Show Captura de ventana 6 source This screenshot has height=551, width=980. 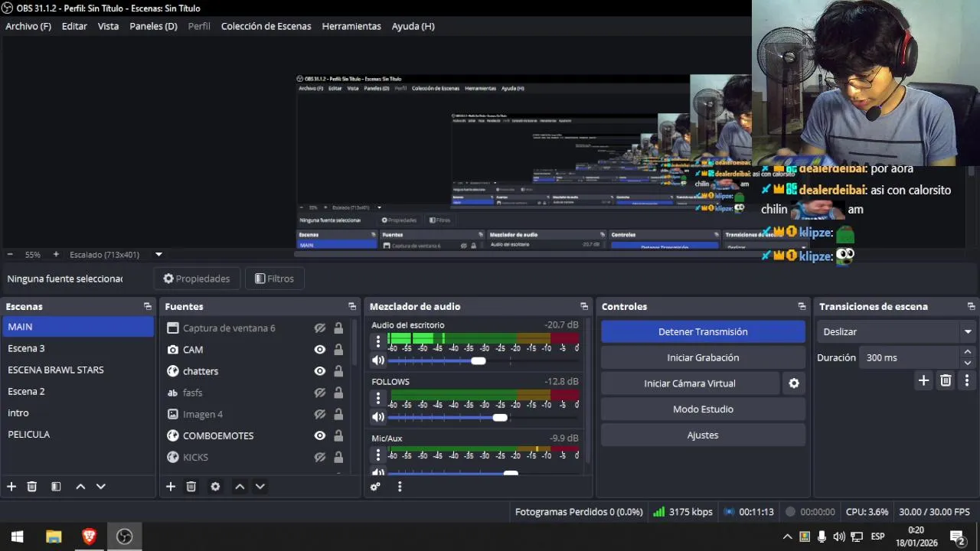click(x=320, y=328)
